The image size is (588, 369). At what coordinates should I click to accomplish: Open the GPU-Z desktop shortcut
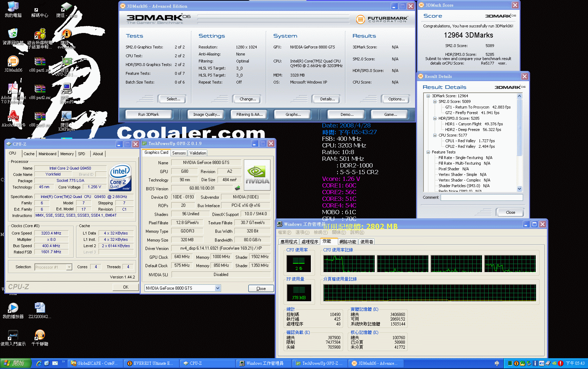(x=66, y=66)
